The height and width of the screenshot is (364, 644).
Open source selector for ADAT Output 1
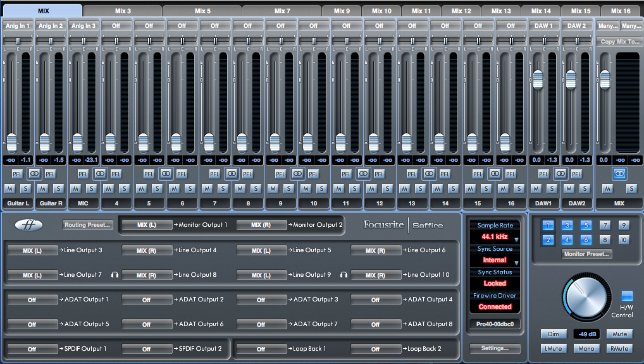pos(32,300)
